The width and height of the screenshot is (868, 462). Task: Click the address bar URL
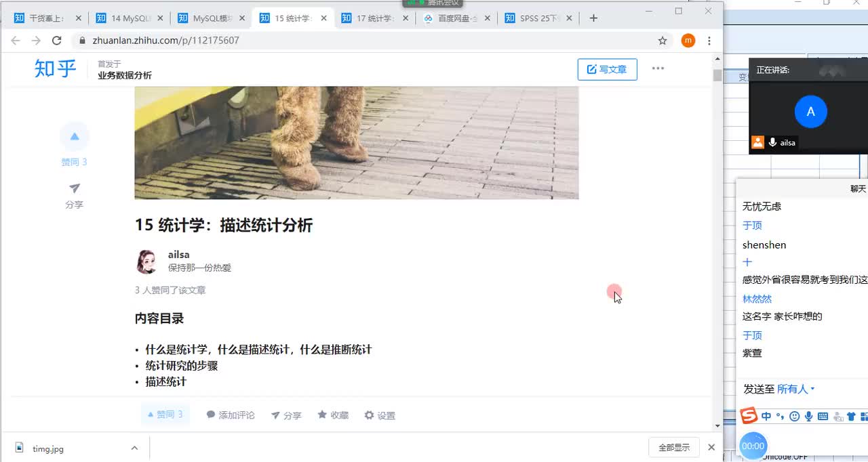pos(165,41)
